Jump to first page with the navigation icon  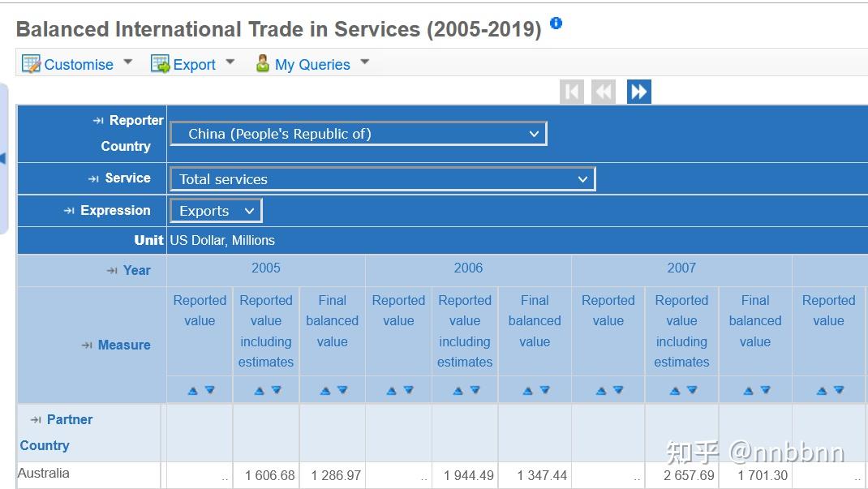[x=571, y=91]
